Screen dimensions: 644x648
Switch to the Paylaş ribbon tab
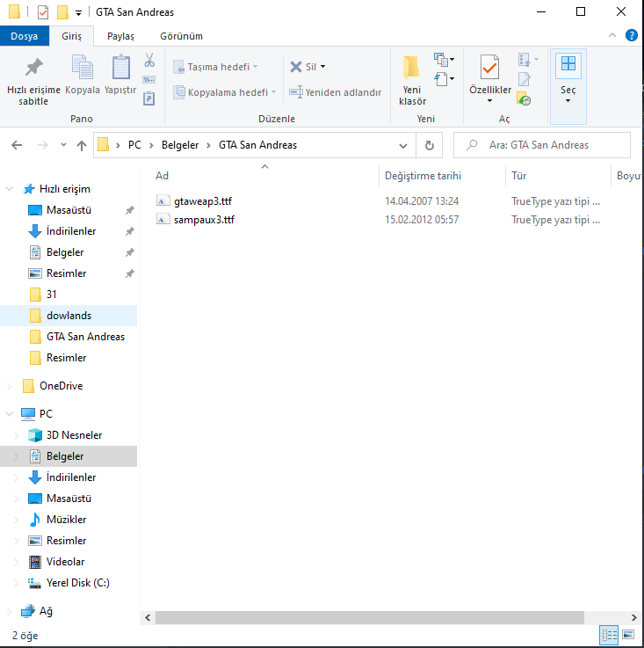[x=120, y=36]
